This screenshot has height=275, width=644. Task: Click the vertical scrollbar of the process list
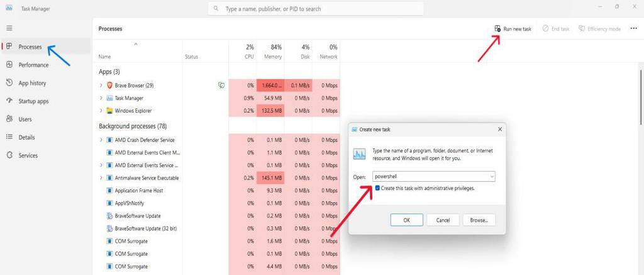point(641,96)
